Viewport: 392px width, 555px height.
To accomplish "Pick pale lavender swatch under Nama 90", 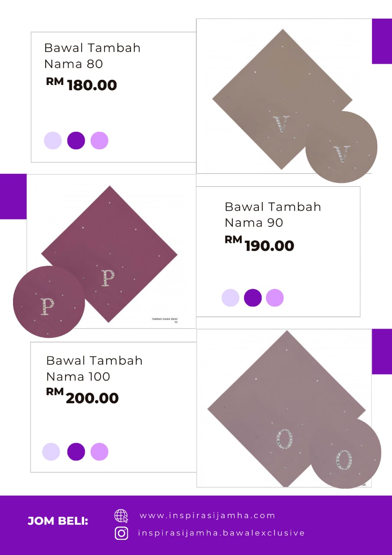I will tap(230, 298).
